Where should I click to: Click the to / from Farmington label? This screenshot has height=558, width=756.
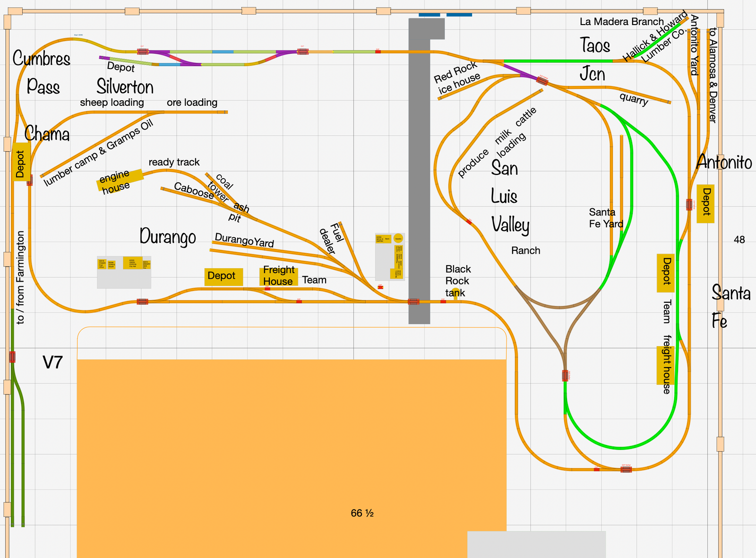tap(20, 277)
